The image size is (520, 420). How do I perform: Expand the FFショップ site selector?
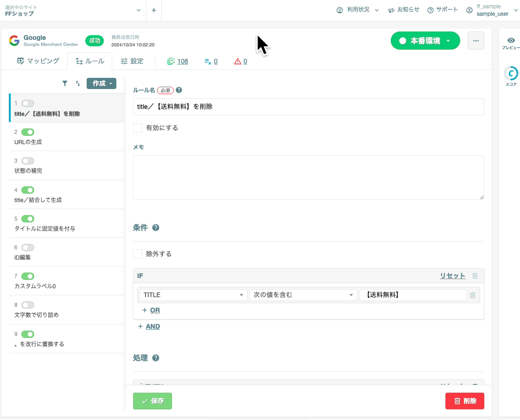73,10
